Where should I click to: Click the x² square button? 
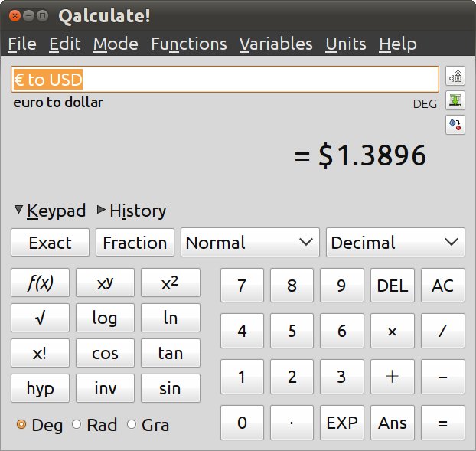[171, 283]
